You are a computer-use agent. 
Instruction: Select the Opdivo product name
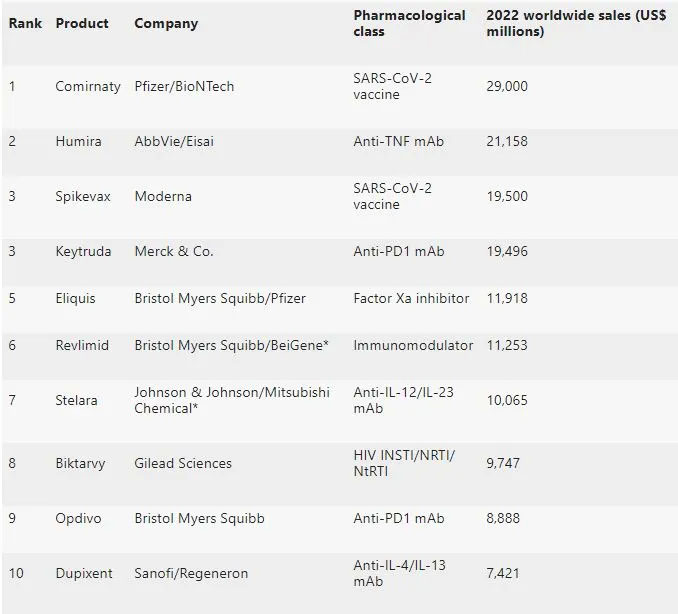[78, 518]
